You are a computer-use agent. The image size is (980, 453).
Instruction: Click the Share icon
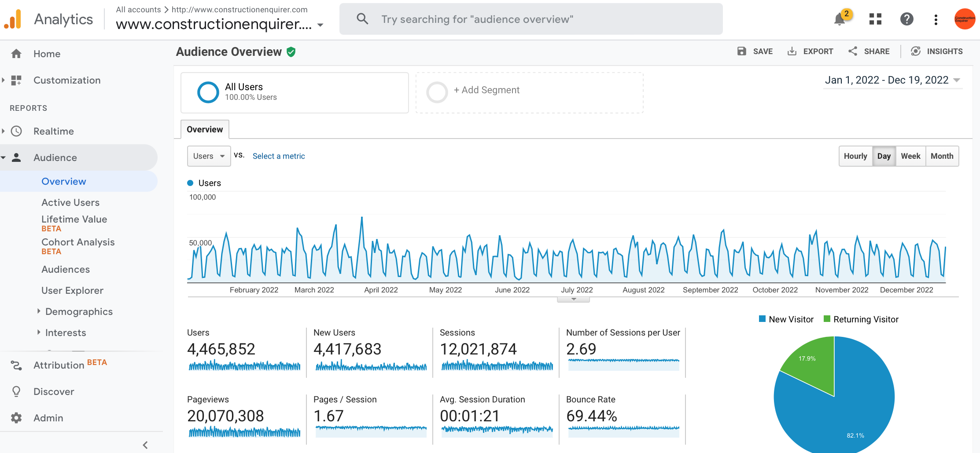pos(853,51)
